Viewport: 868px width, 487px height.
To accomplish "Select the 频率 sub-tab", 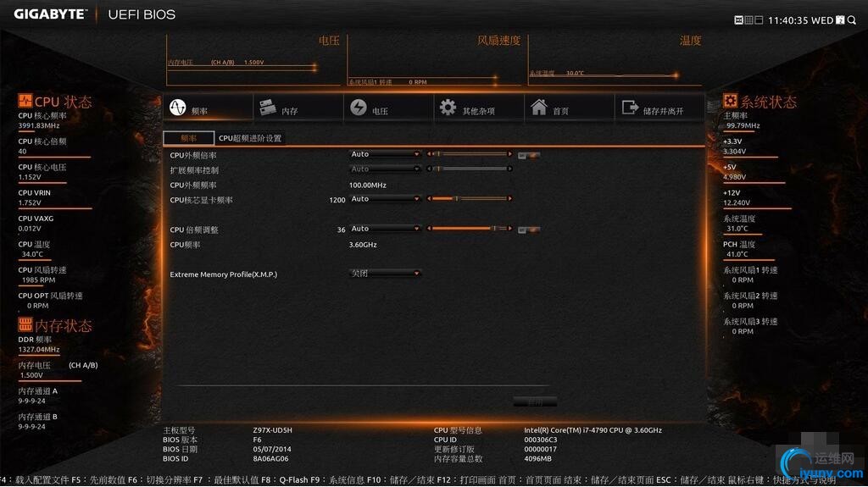I will pyautogui.click(x=189, y=138).
